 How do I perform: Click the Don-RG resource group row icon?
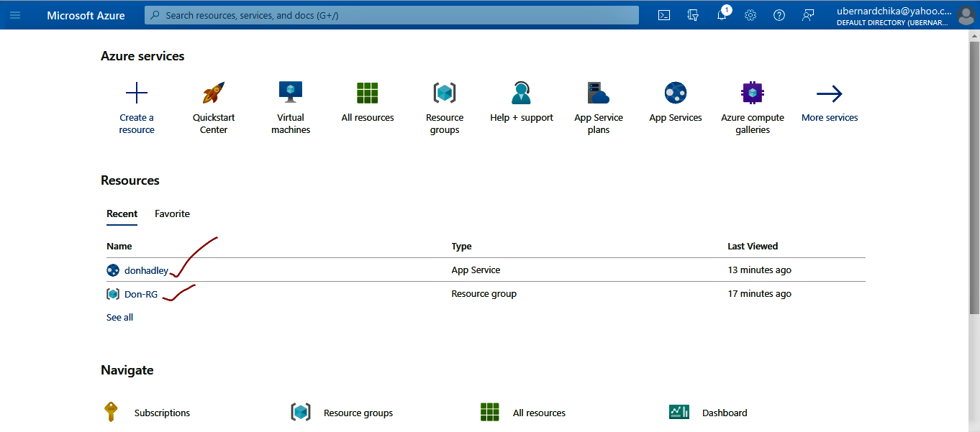(x=113, y=294)
